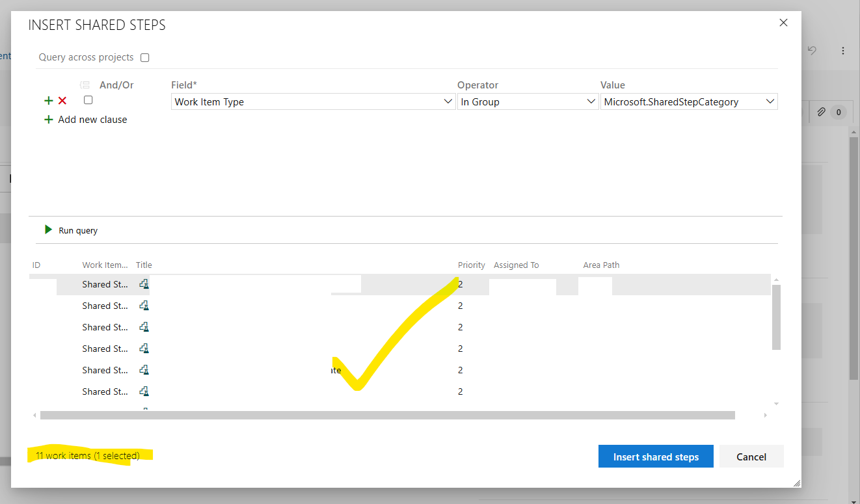Screen dimensions: 860x504
Task: Click the results grid scroll up arrow
Action: click(776, 280)
